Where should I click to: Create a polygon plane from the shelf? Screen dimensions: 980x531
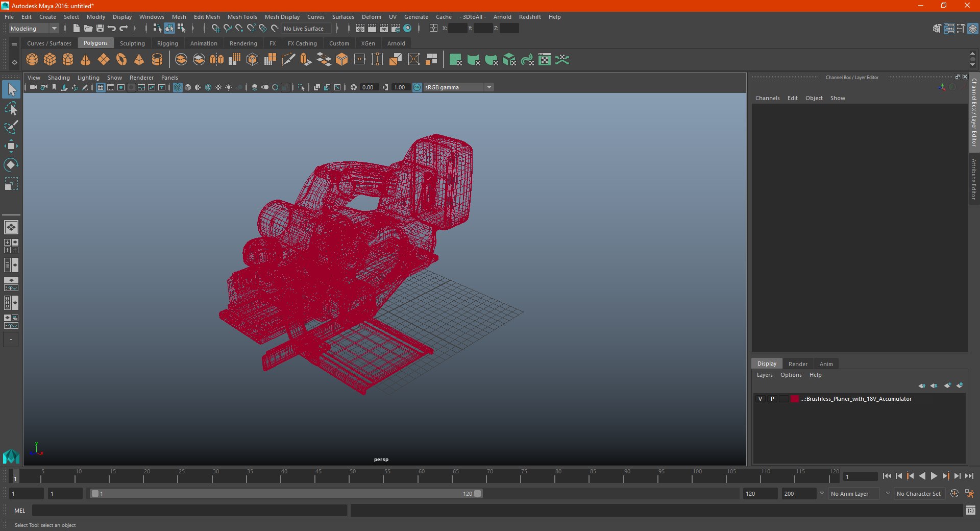104,60
